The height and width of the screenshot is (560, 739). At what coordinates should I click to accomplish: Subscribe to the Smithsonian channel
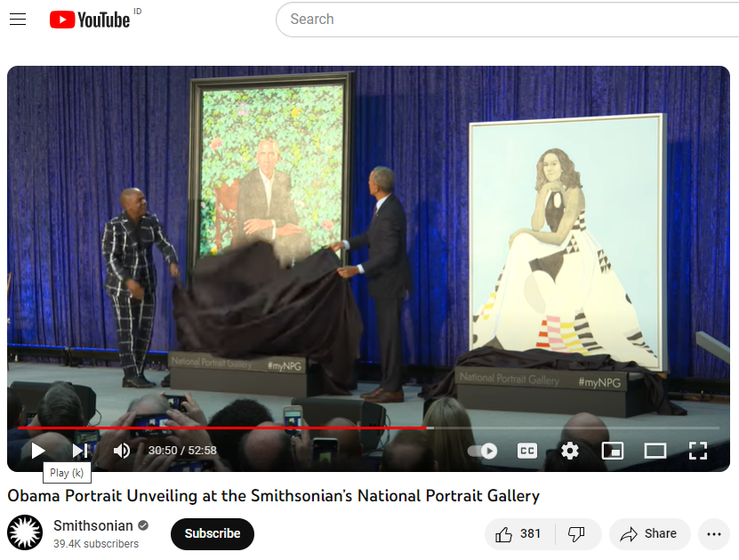[212, 533]
